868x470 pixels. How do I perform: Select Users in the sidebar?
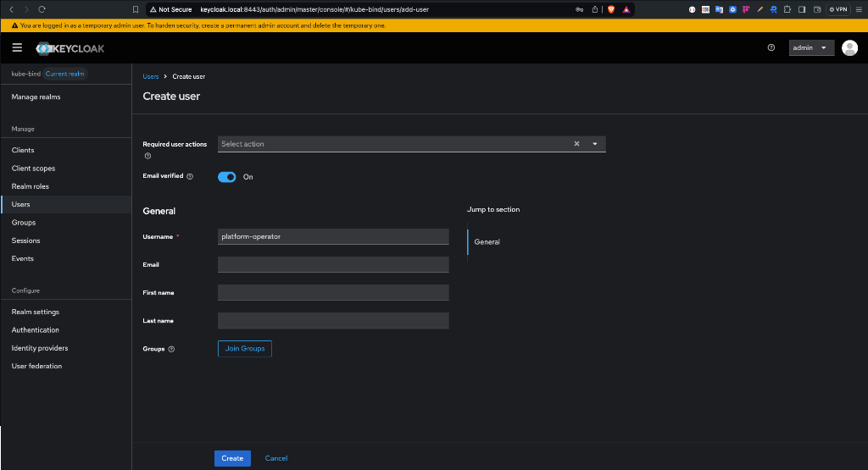tap(65, 205)
